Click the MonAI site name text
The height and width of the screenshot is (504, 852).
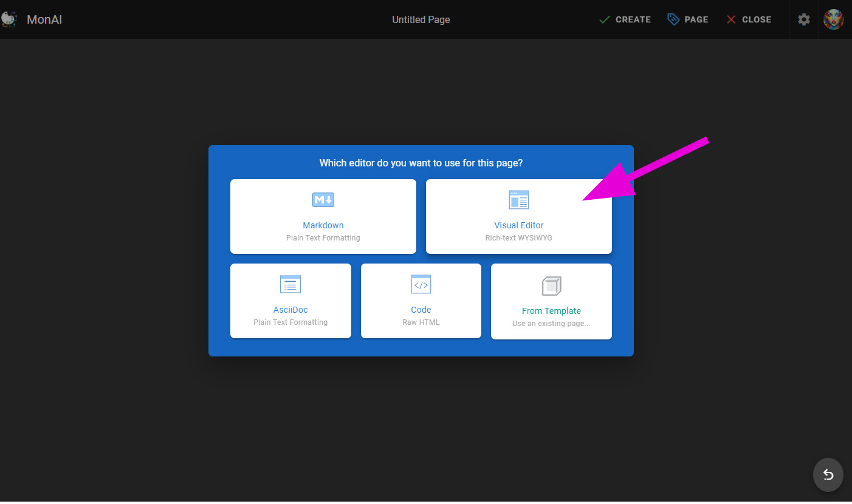[x=44, y=19]
